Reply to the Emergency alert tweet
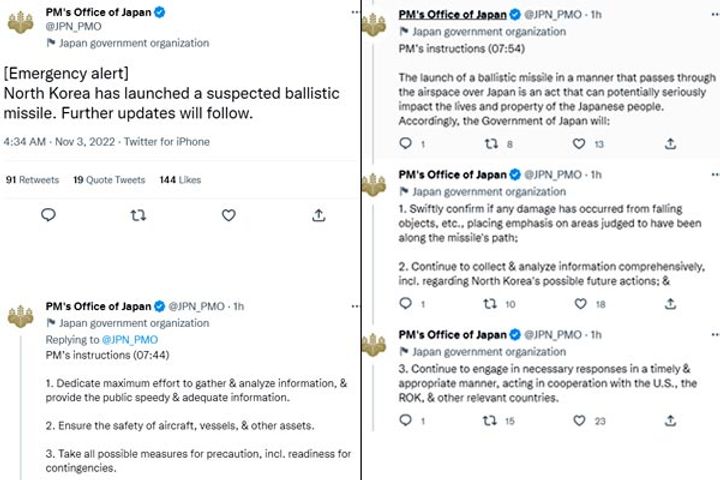This screenshot has width=720, height=480. click(x=47, y=215)
